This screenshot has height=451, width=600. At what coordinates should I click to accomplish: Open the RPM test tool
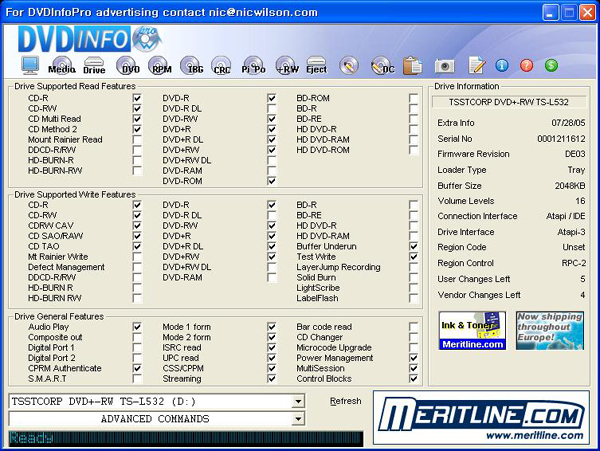160,65
